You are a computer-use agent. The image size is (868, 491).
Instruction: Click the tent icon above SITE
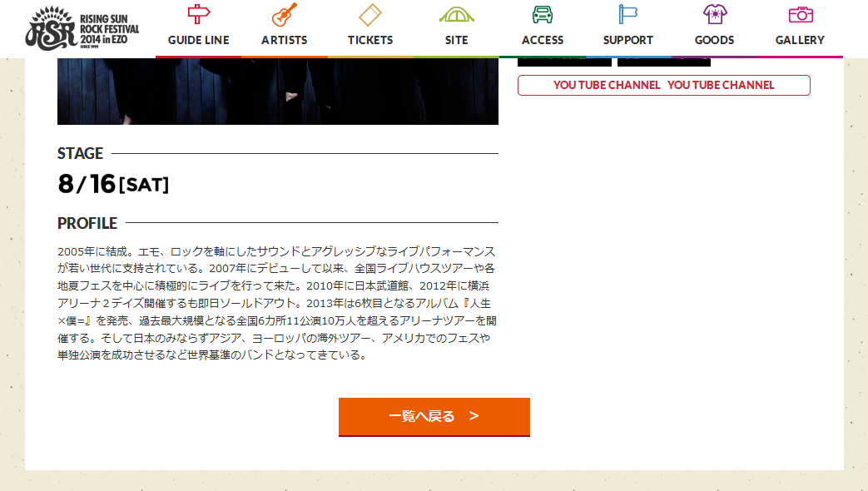(x=456, y=14)
